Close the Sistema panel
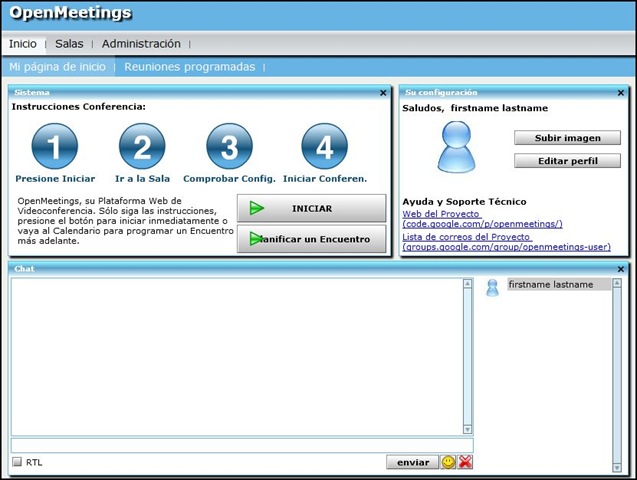The height and width of the screenshot is (480, 637). coord(383,93)
